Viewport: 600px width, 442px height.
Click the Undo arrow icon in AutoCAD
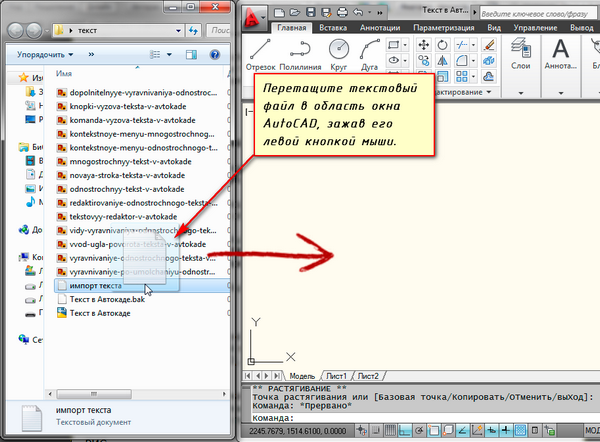click(358, 13)
